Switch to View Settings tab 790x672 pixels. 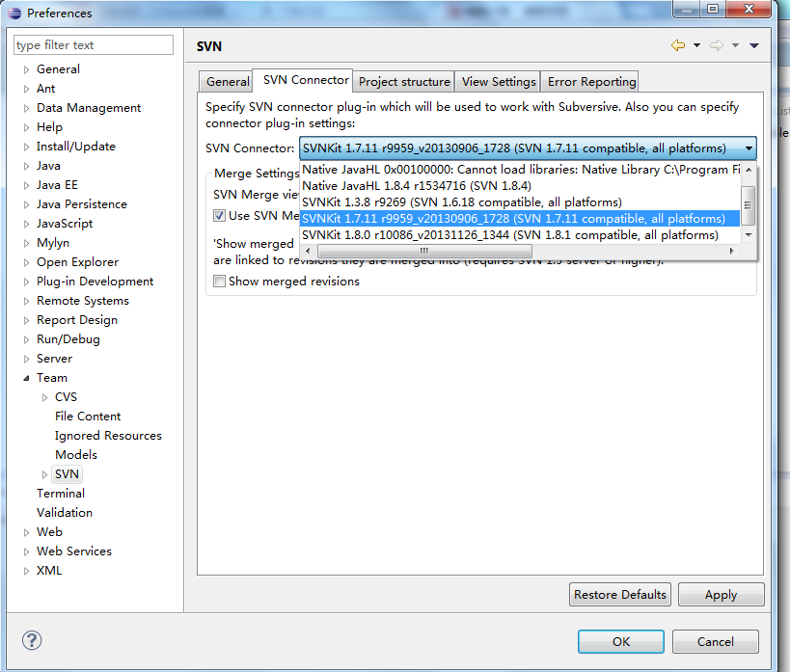[499, 82]
